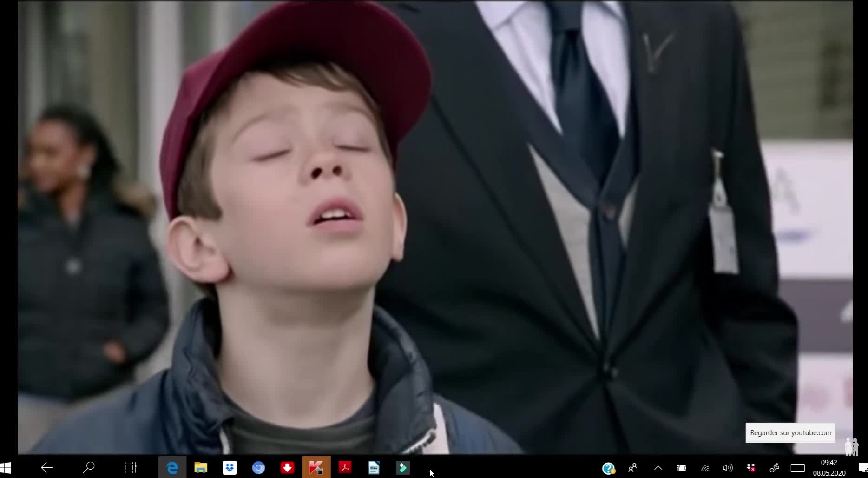Launch Dropbox from the taskbar
Viewport: 868px width, 478px height.
click(230, 468)
